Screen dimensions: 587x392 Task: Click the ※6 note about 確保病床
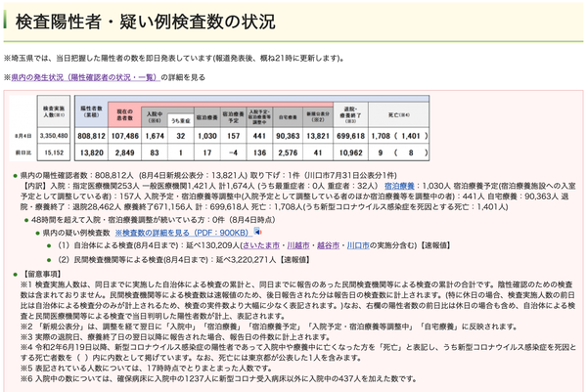point(218,379)
